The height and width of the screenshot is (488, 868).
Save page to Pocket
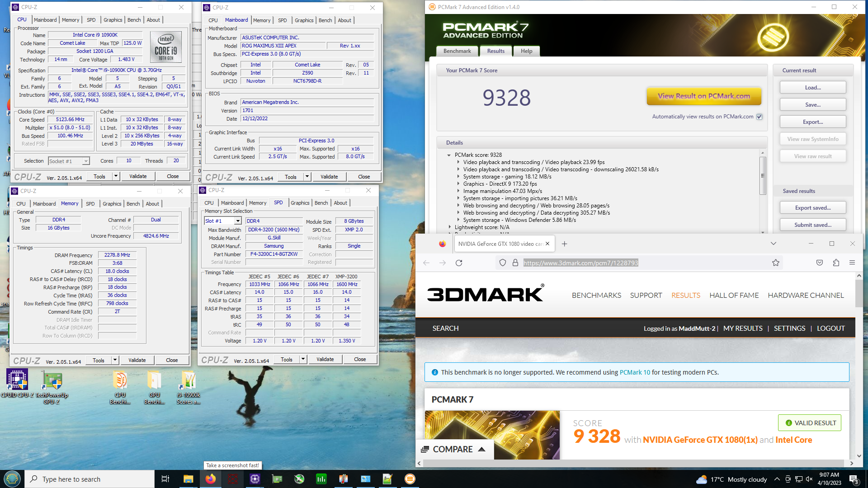pyautogui.click(x=820, y=263)
